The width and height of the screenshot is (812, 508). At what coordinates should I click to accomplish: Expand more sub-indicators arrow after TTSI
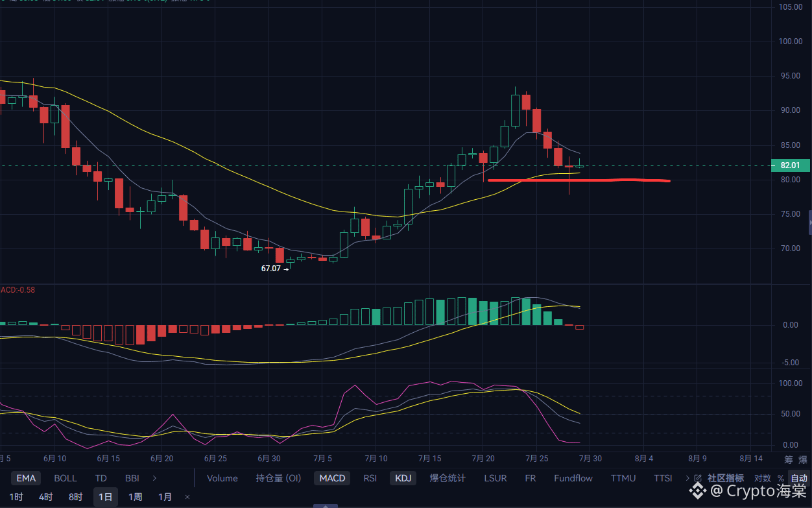coord(687,478)
